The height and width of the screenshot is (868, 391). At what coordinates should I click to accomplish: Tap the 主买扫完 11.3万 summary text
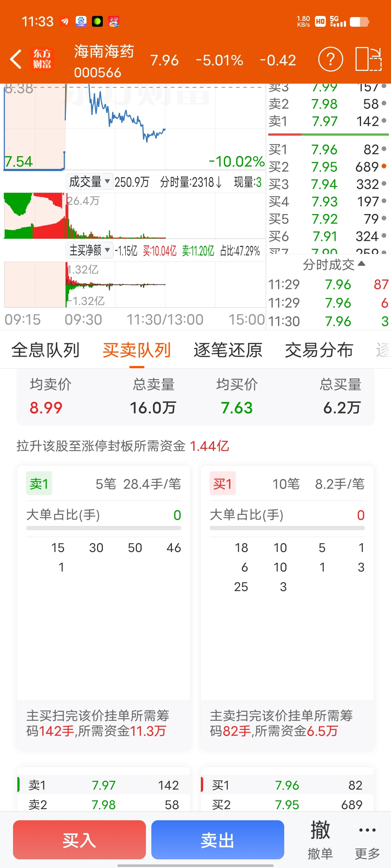pyautogui.click(x=98, y=723)
